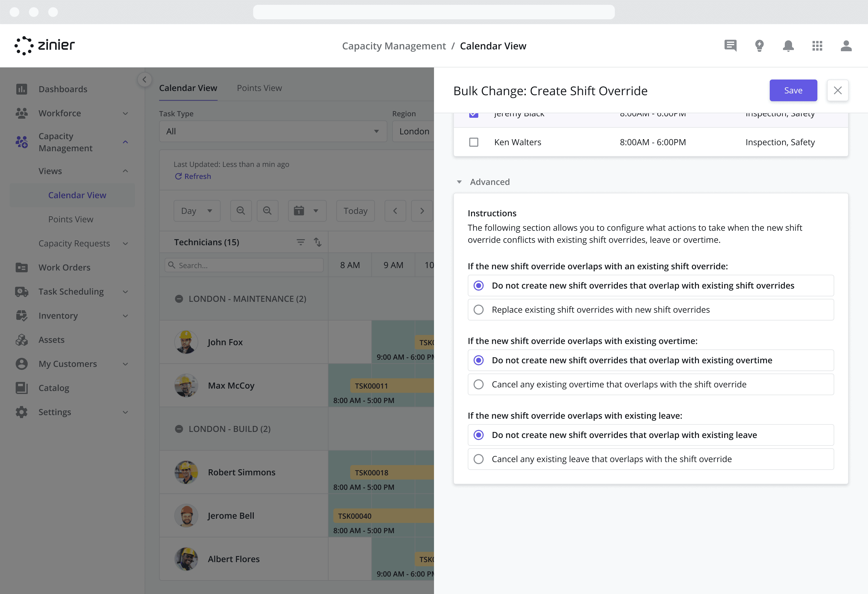Expand the Workforce menu chevron
This screenshot has width=868, height=594.
pyautogui.click(x=125, y=113)
